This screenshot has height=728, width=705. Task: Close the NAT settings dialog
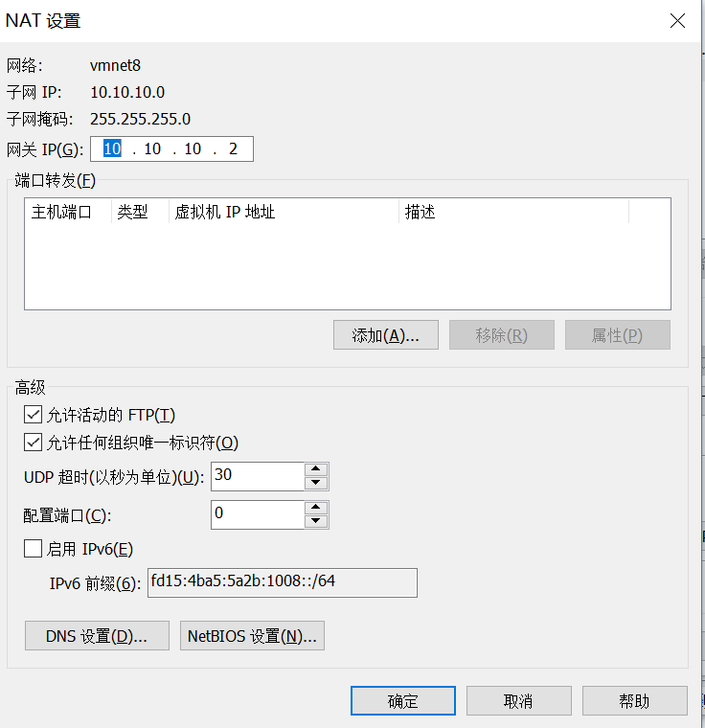pos(677,20)
